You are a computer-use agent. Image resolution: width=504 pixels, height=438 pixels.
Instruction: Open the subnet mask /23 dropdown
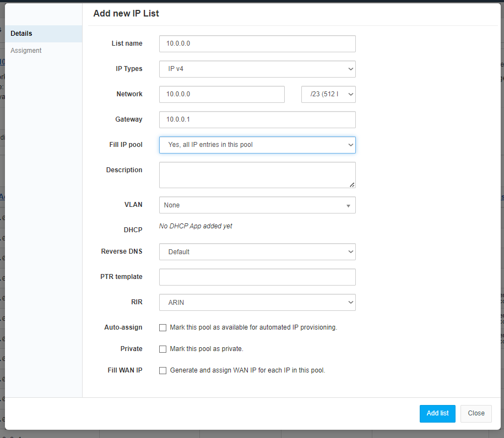(328, 94)
